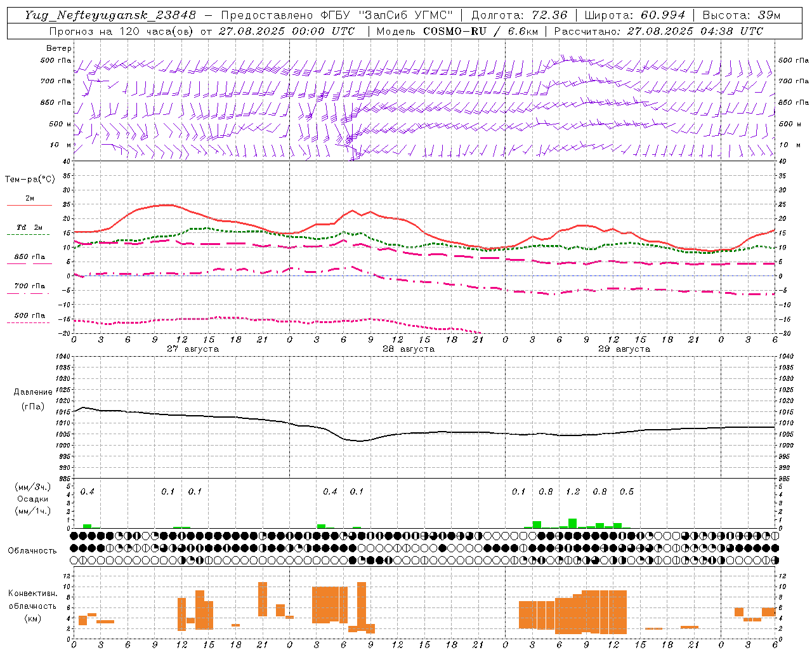Viewport: 812px width, 650px height.
Task: Click the Высота: 39м value
Action: (742, 15)
